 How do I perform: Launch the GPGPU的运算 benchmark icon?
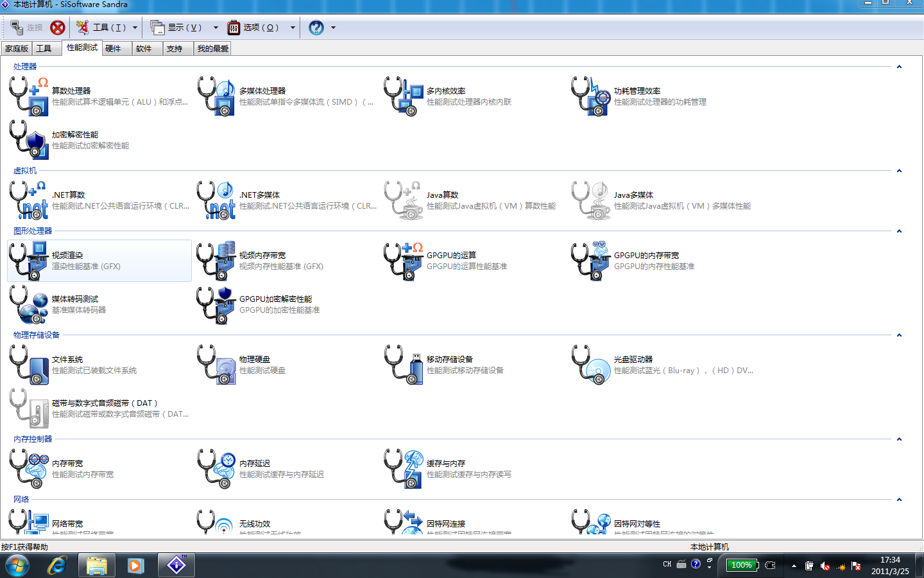(404, 261)
